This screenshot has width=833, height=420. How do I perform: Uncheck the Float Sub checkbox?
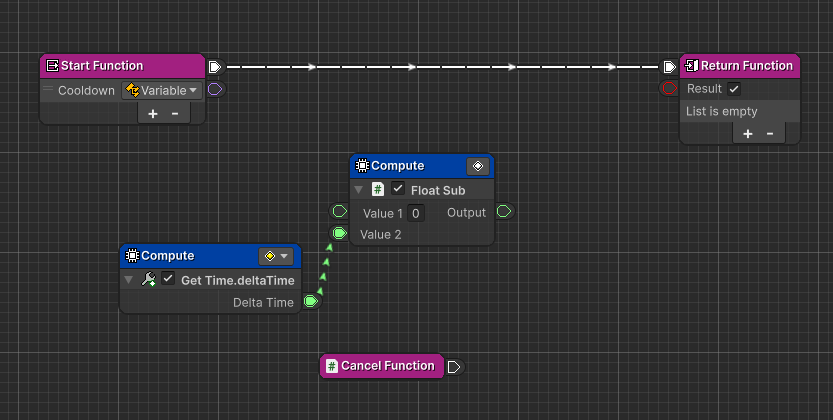click(398, 190)
